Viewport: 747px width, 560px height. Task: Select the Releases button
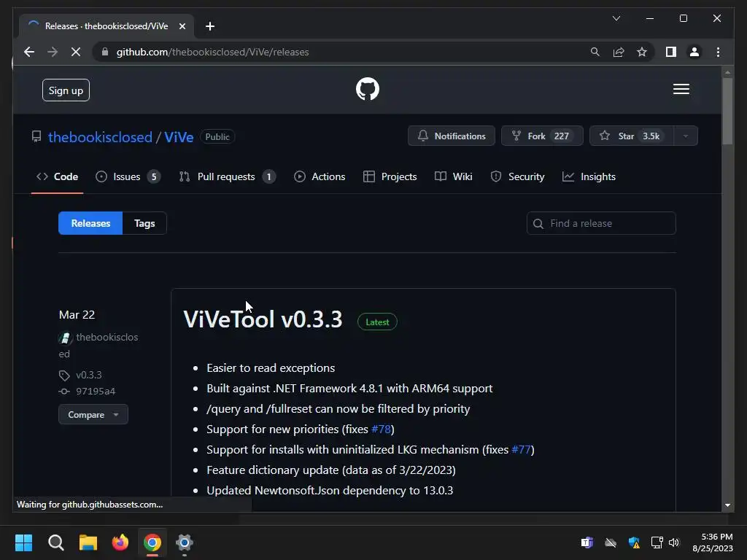click(90, 223)
